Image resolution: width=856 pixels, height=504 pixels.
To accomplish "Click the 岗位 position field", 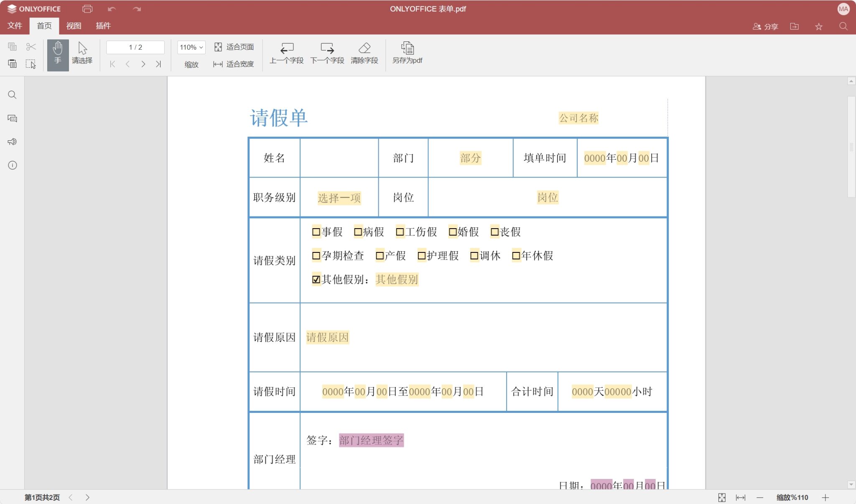I will click(548, 197).
